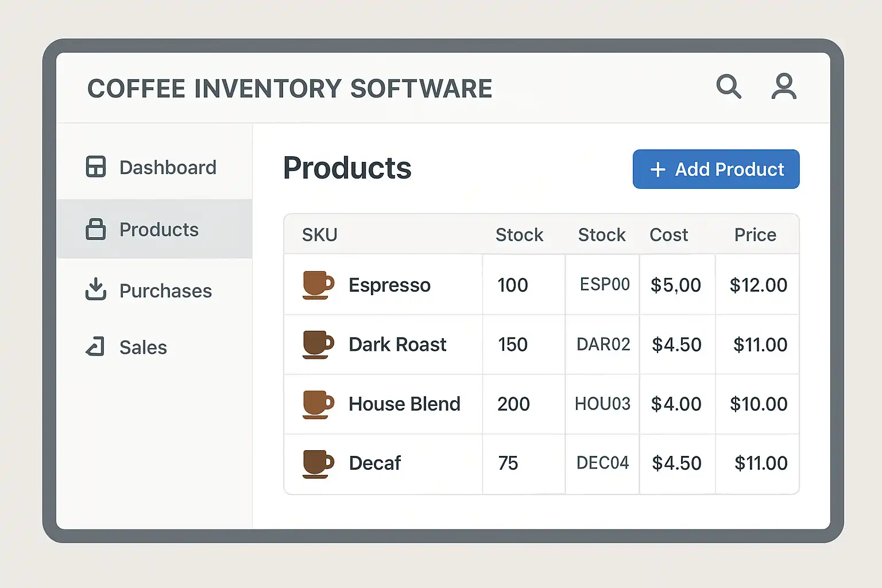Open the Dashboard menu item
882x588 pixels.
pos(168,168)
